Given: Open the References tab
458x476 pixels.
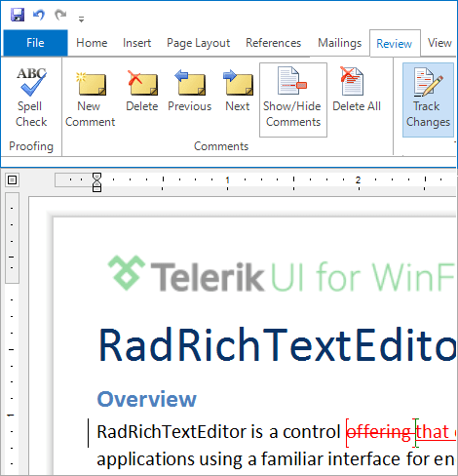Looking at the screenshot, I should [x=274, y=43].
